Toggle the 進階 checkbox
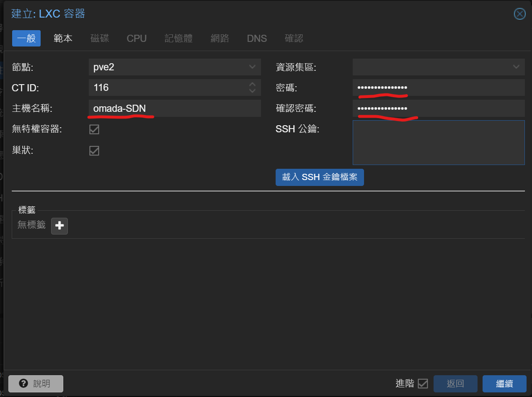 click(423, 383)
